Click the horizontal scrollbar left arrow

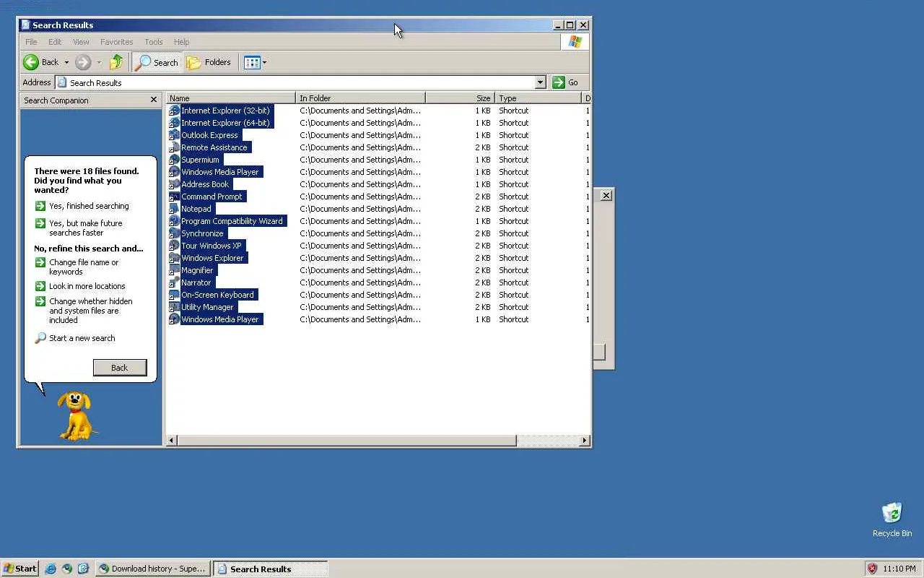pyautogui.click(x=172, y=440)
